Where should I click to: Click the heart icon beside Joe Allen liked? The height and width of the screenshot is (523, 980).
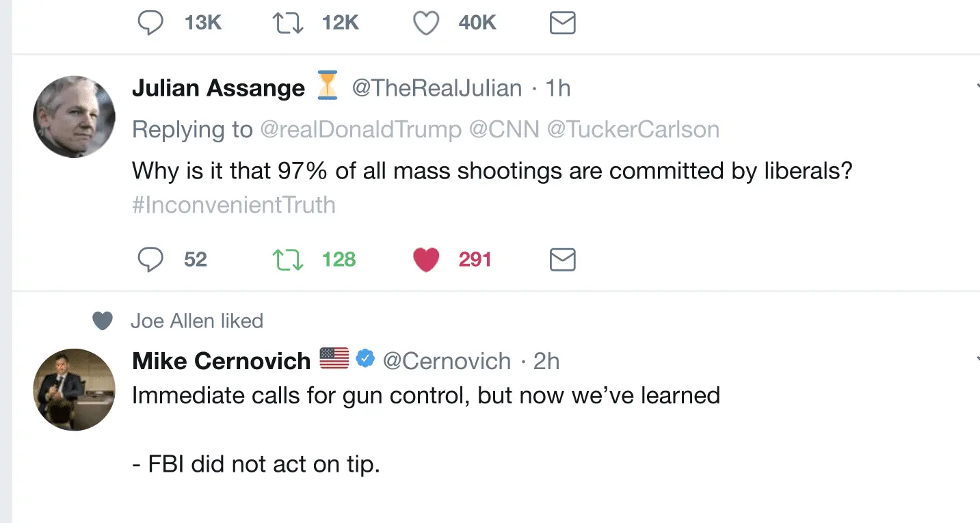coord(102,321)
